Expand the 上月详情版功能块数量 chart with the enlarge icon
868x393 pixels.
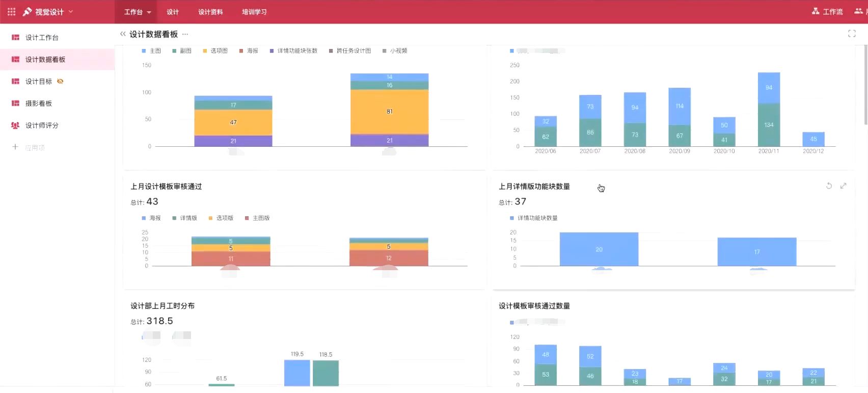click(x=843, y=186)
